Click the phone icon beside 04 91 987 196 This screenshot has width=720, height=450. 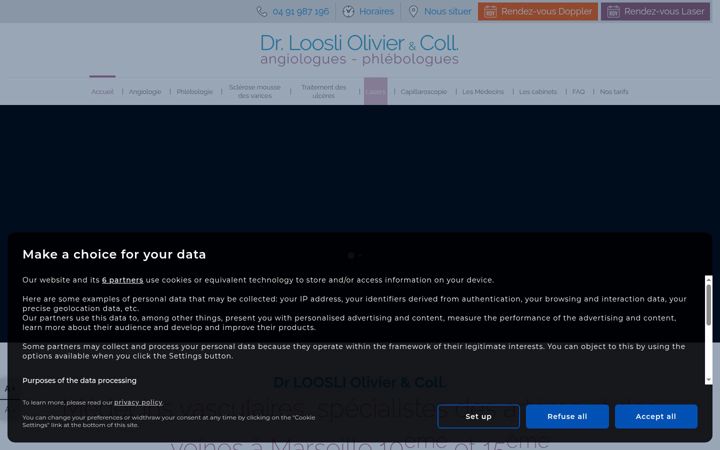coord(262,11)
